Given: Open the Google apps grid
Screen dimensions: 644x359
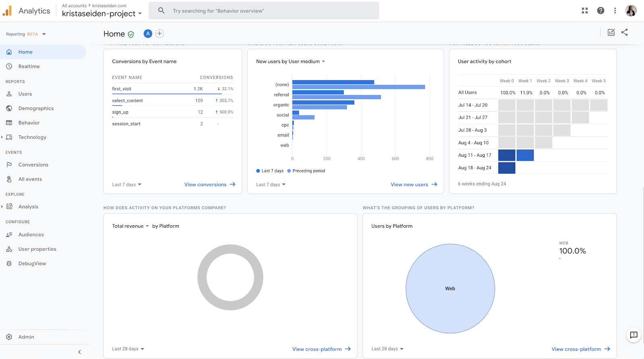Looking at the screenshot, I should point(585,11).
